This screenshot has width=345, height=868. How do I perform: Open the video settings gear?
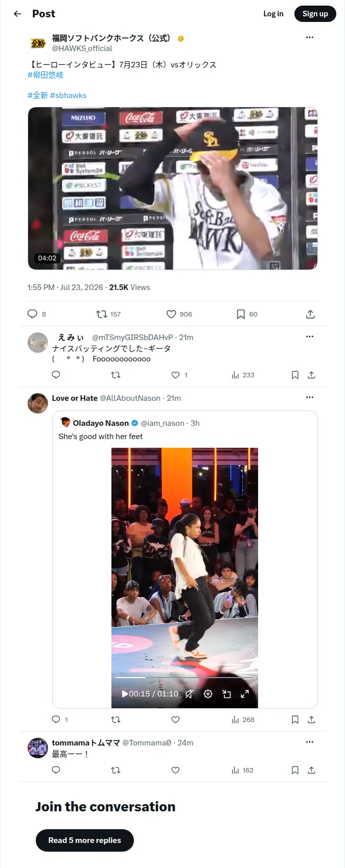pyautogui.click(x=208, y=694)
